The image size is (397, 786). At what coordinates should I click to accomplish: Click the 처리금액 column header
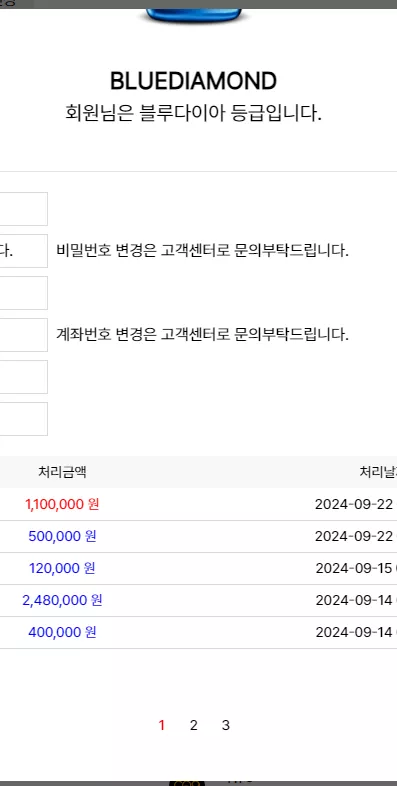pos(62,472)
